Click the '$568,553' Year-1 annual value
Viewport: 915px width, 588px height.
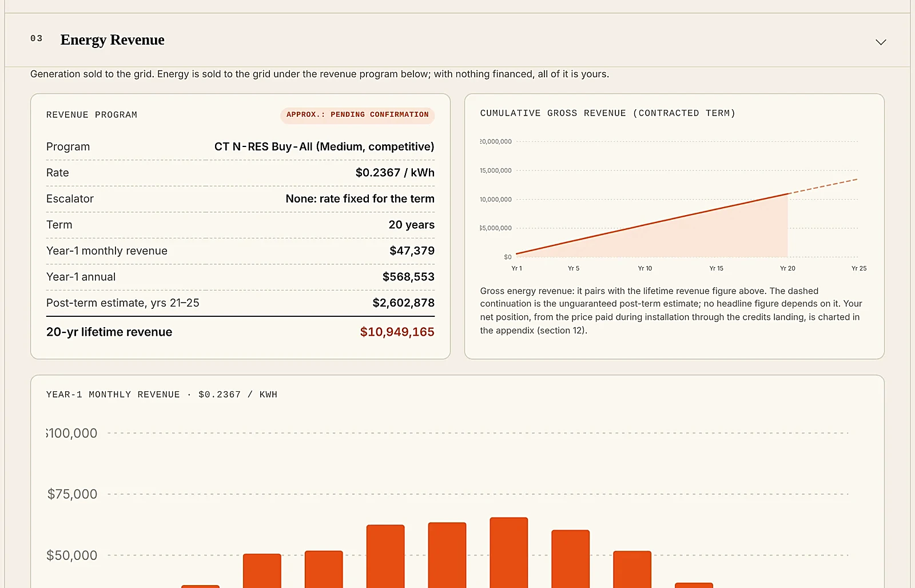coord(408,277)
